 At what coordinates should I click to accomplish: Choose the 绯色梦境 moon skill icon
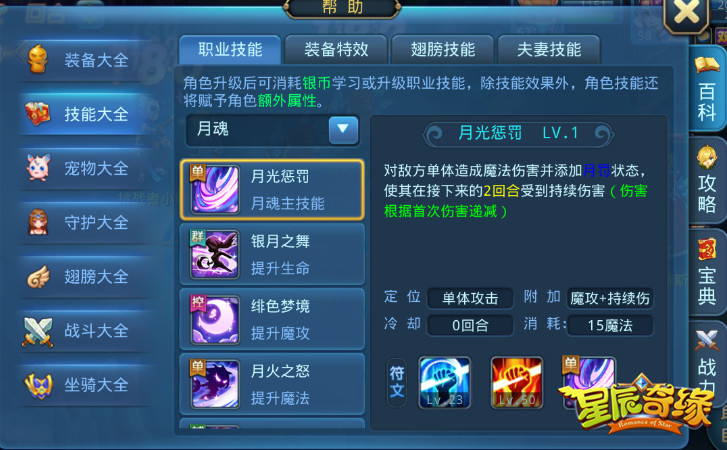pyautogui.click(x=216, y=319)
